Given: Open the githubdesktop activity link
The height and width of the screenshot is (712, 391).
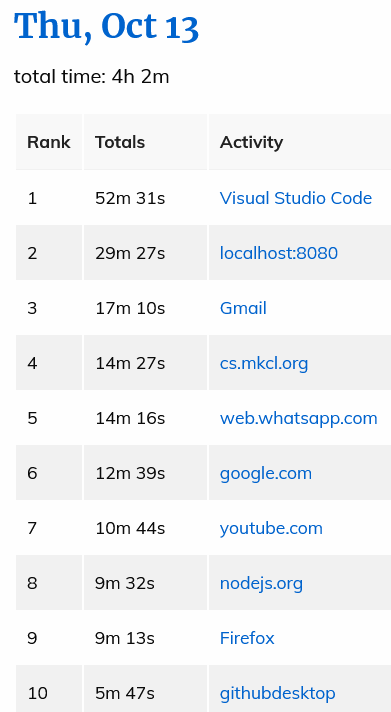Looking at the screenshot, I should [x=277, y=693].
